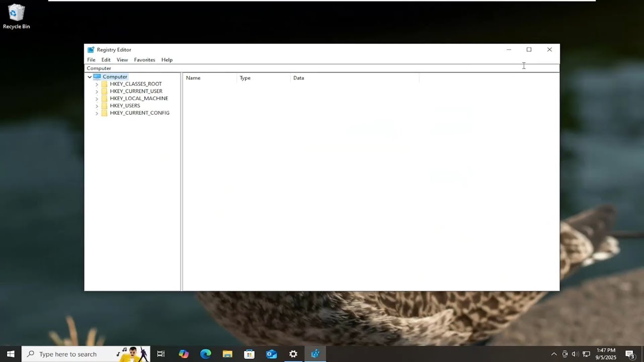This screenshot has height=362, width=644.
Task: Click the Registry Editor title bar icon
Action: tap(91, 50)
